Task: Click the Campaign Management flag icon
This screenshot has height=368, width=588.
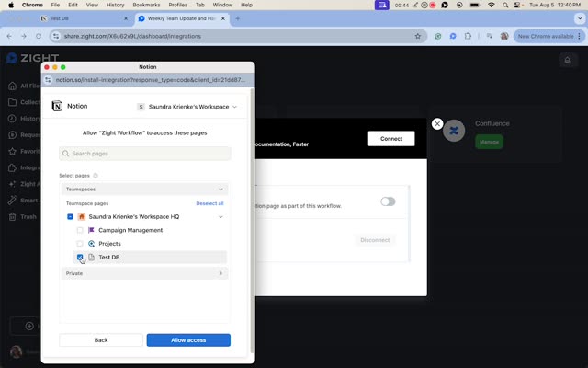Action: click(91, 230)
